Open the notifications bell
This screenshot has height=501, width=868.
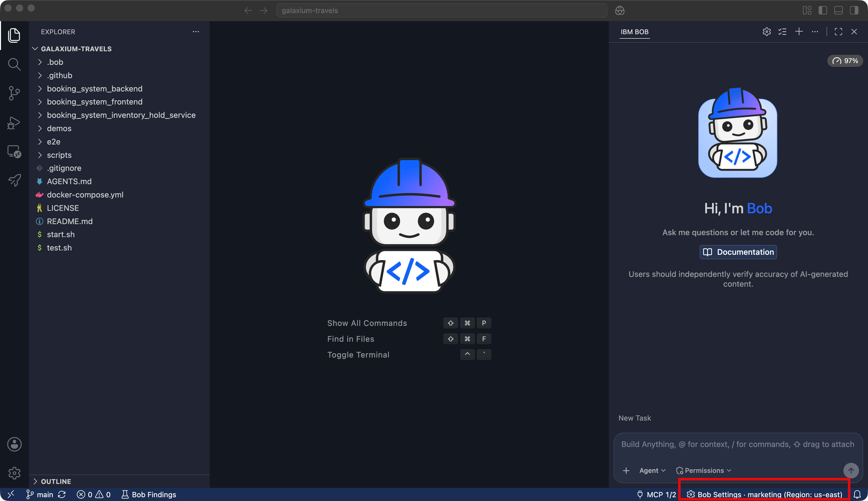click(857, 494)
